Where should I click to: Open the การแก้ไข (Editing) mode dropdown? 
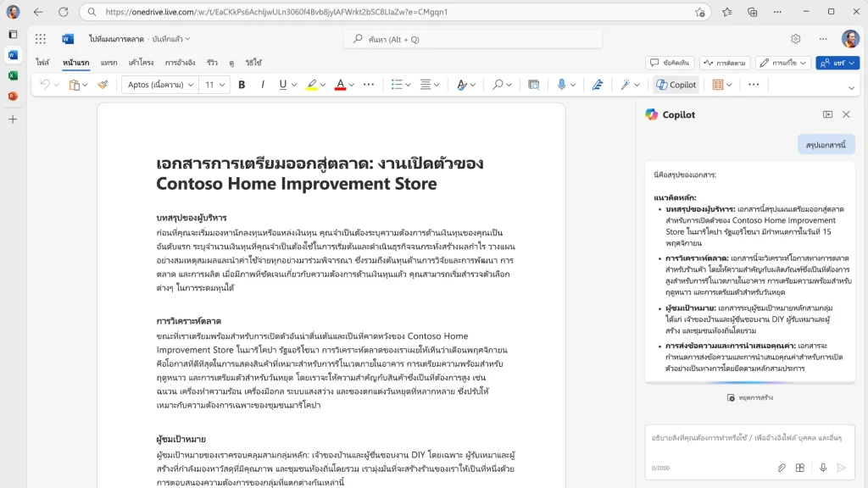click(x=782, y=63)
